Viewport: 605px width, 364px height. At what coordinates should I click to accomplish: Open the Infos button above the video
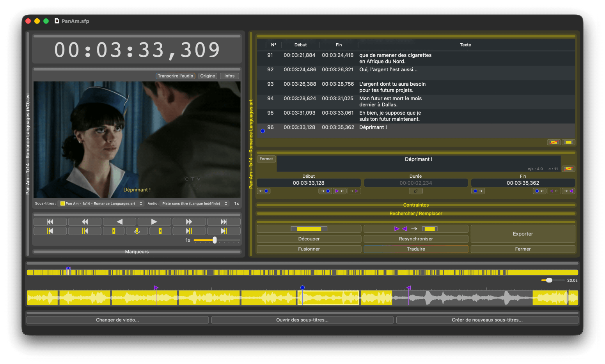coord(229,76)
